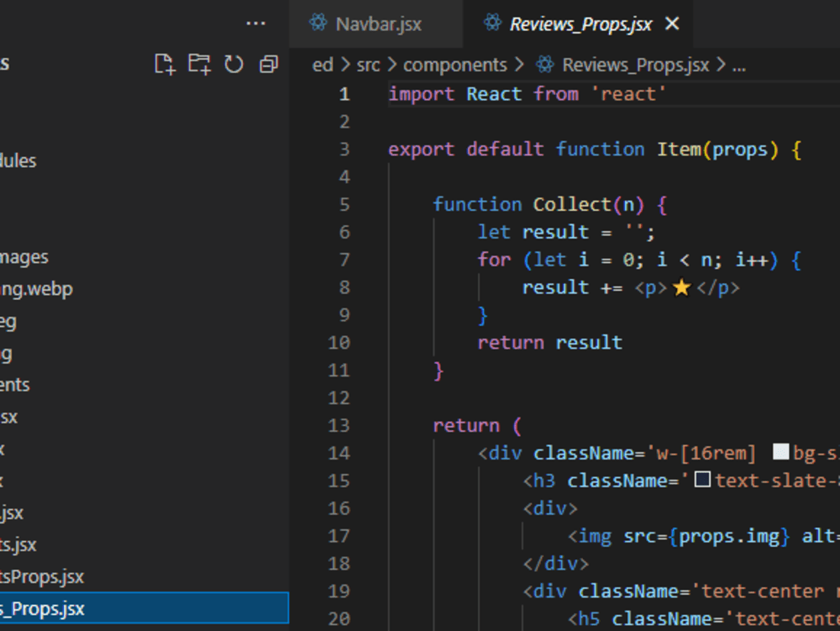The image size is (840, 631).
Task: Close the Reviews_Props.jsx tab with its X
Action: (671, 24)
